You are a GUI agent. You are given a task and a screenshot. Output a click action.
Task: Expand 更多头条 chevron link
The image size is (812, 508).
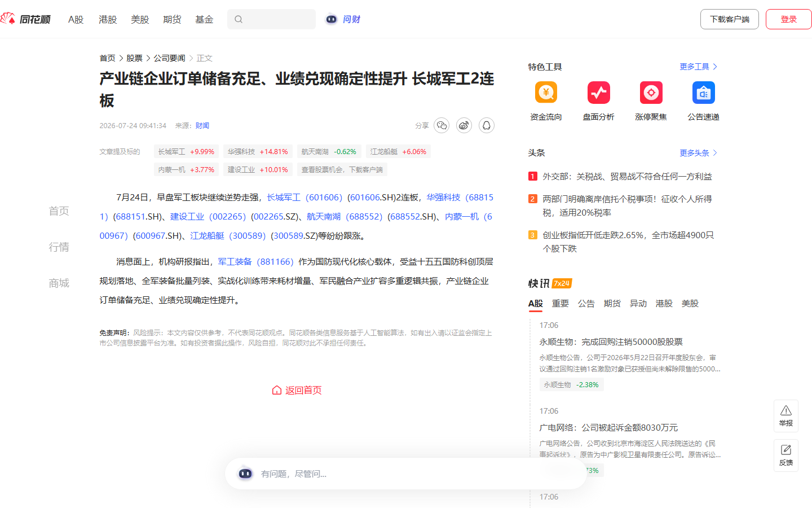pyautogui.click(x=699, y=153)
